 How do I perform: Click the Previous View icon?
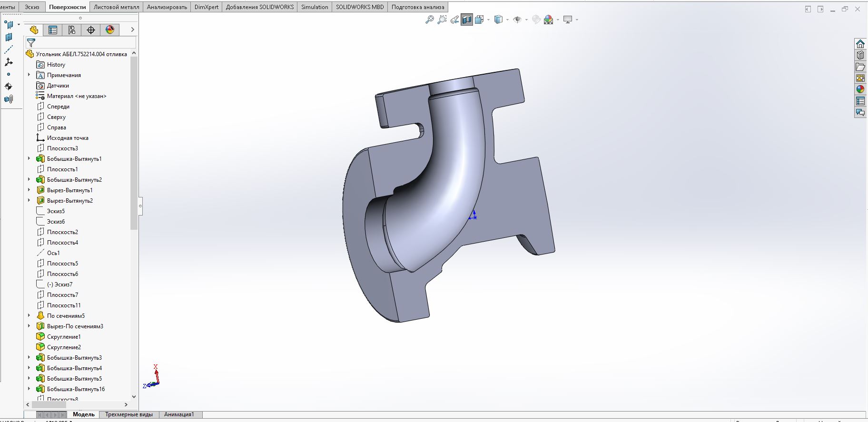[454, 20]
